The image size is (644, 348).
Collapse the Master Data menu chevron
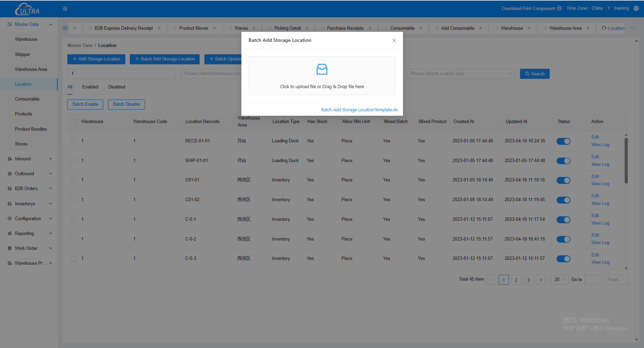point(50,25)
